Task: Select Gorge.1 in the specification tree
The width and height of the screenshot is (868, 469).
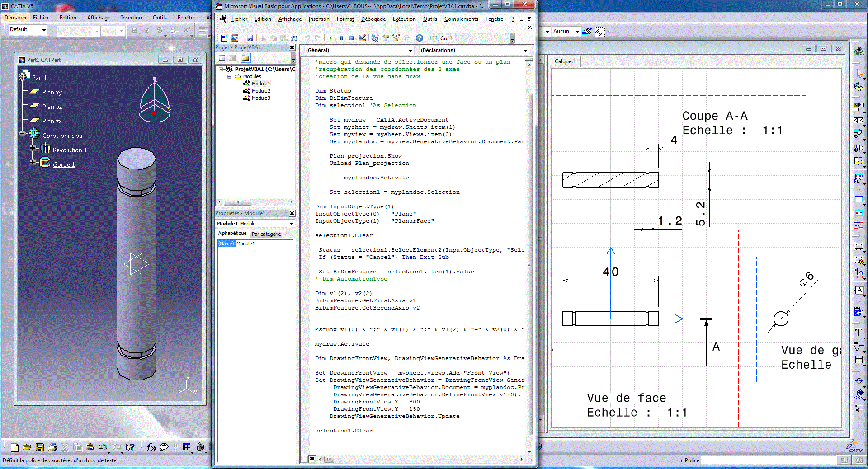Action: coord(64,164)
